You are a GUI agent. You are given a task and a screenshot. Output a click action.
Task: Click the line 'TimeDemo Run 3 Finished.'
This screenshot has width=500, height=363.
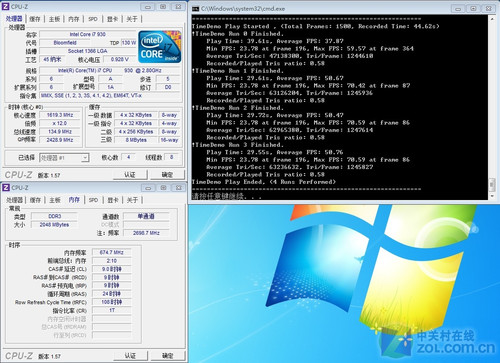238,145
